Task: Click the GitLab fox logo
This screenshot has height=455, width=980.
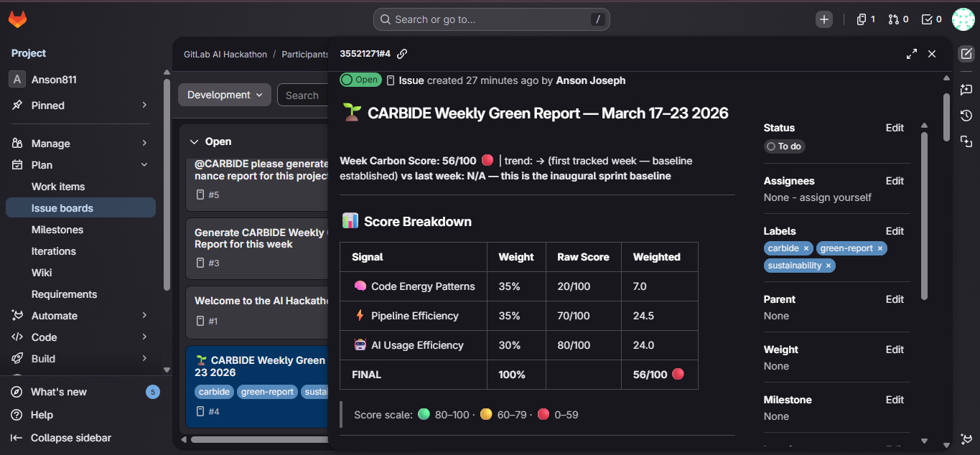Action: (17, 19)
